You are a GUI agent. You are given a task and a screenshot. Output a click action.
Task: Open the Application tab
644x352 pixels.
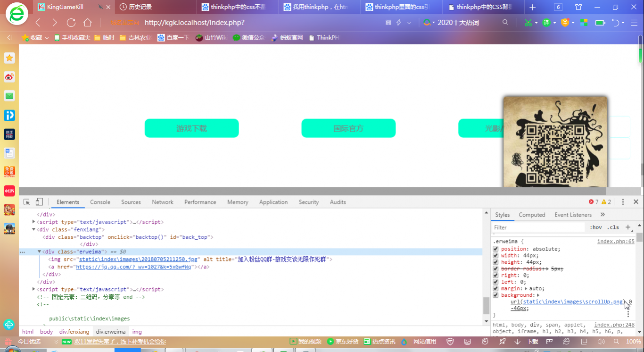[x=273, y=202]
